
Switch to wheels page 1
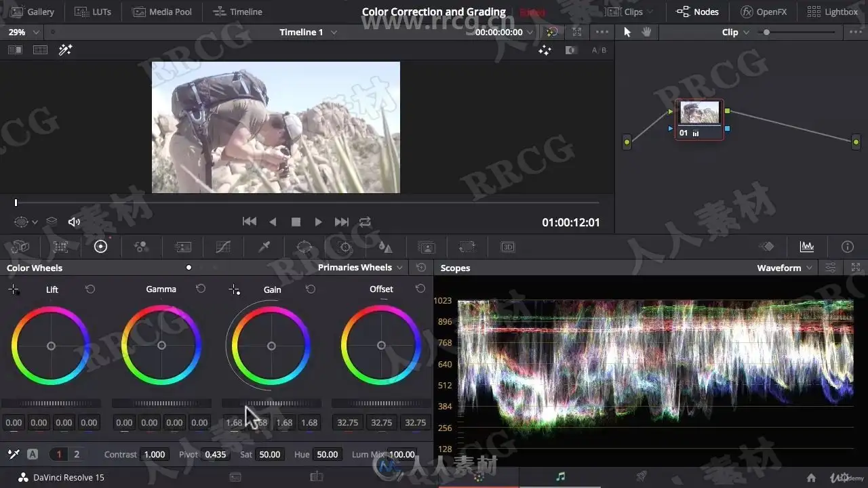click(58, 454)
